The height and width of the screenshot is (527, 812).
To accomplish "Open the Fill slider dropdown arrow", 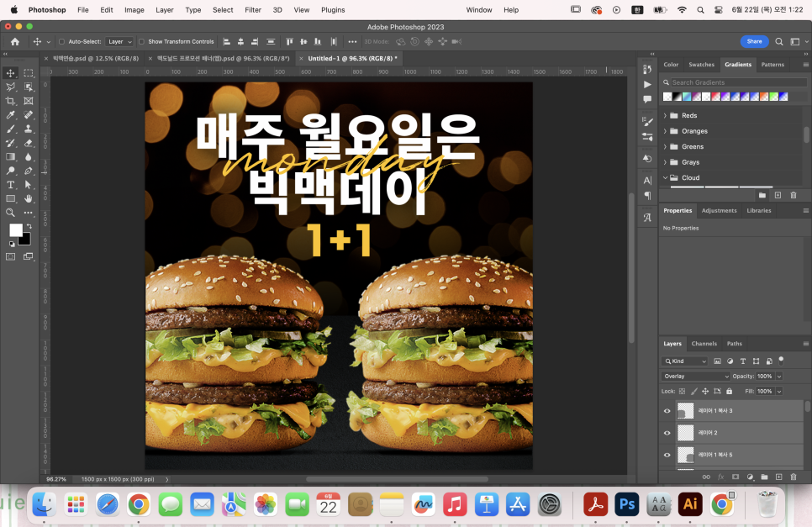I will point(779,392).
